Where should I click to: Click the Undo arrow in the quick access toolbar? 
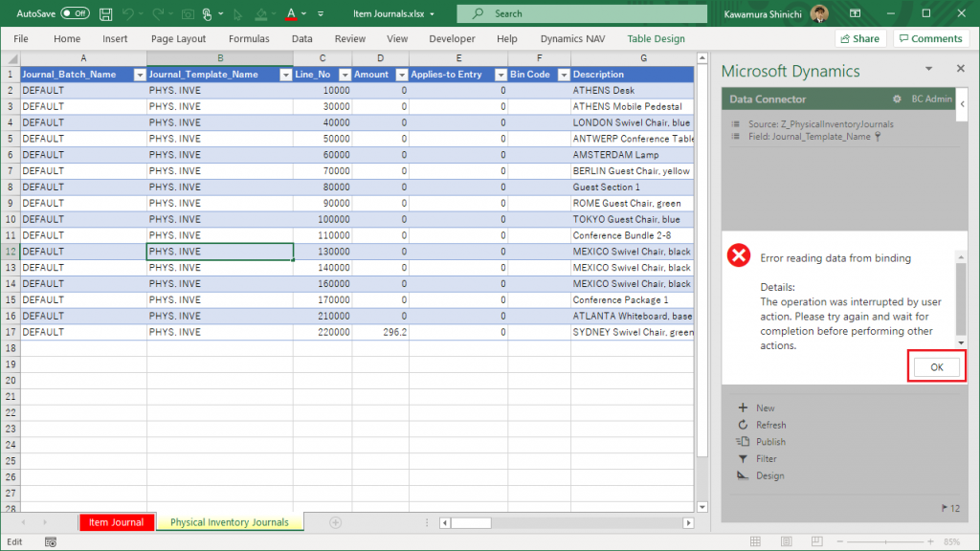point(127,13)
